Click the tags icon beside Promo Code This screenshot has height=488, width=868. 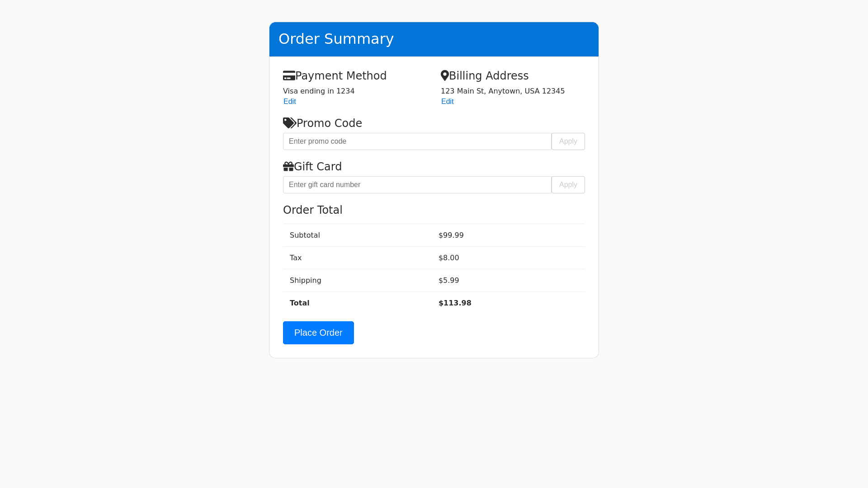290,123
